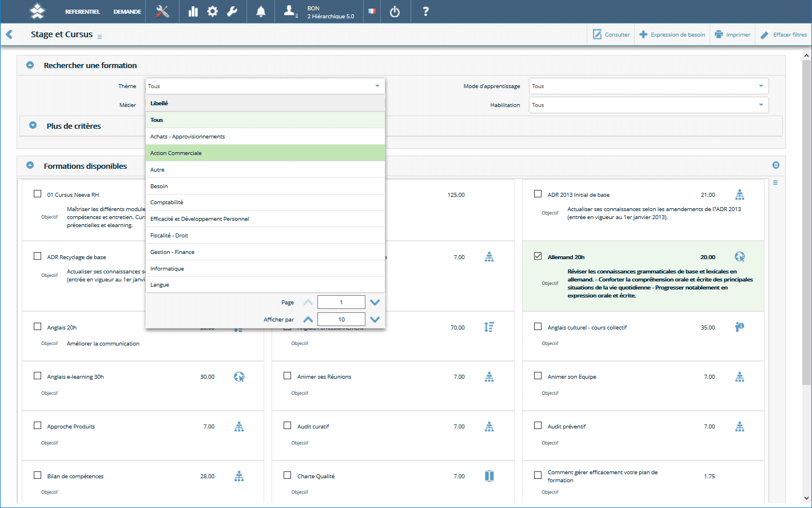Click group icon for Animer ses Réunions
This screenshot has width=812, height=508.
point(489,376)
